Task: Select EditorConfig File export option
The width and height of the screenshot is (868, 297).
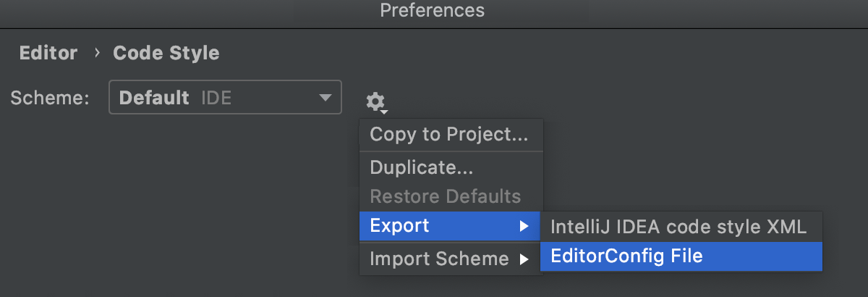Action: pyautogui.click(x=626, y=256)
